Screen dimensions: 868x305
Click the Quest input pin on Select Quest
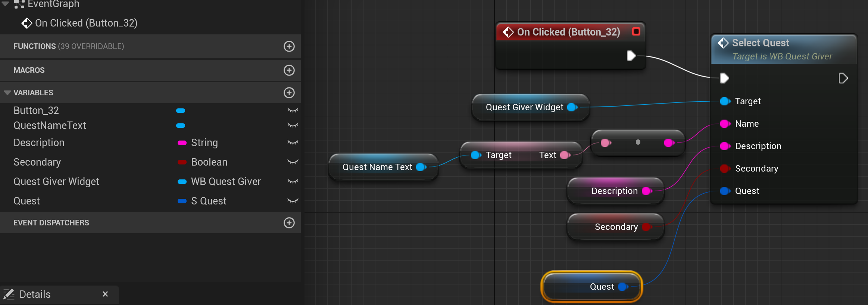725,191
